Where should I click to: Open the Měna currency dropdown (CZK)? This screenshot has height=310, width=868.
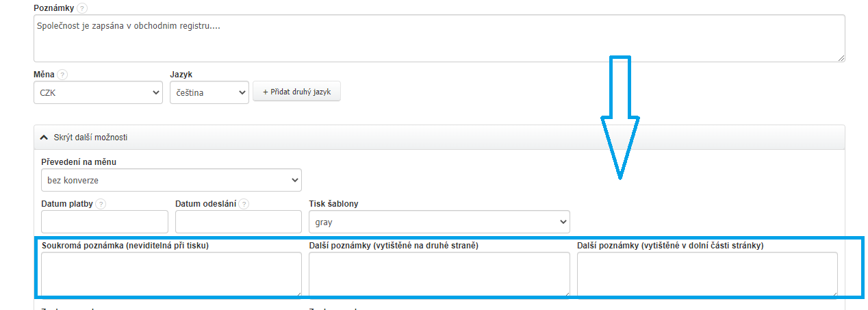(x=97, y=93)
